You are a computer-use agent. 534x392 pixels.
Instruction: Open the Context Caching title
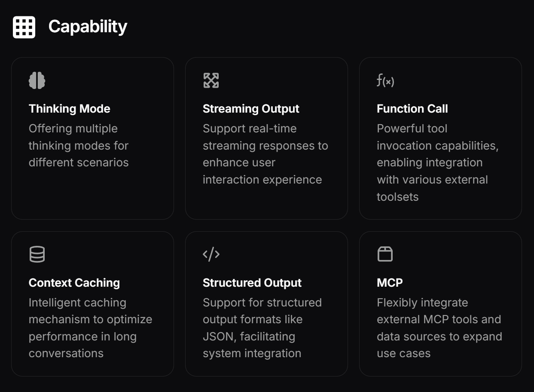point(74,283)
